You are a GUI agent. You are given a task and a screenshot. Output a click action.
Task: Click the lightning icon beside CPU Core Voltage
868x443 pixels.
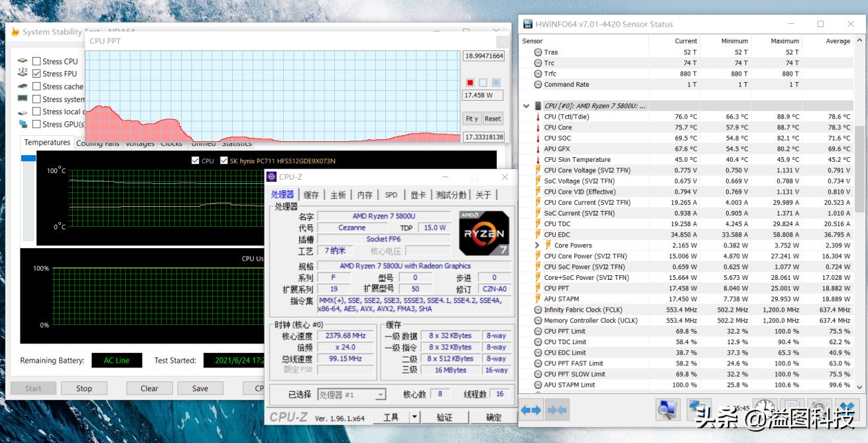pos(538,170)
